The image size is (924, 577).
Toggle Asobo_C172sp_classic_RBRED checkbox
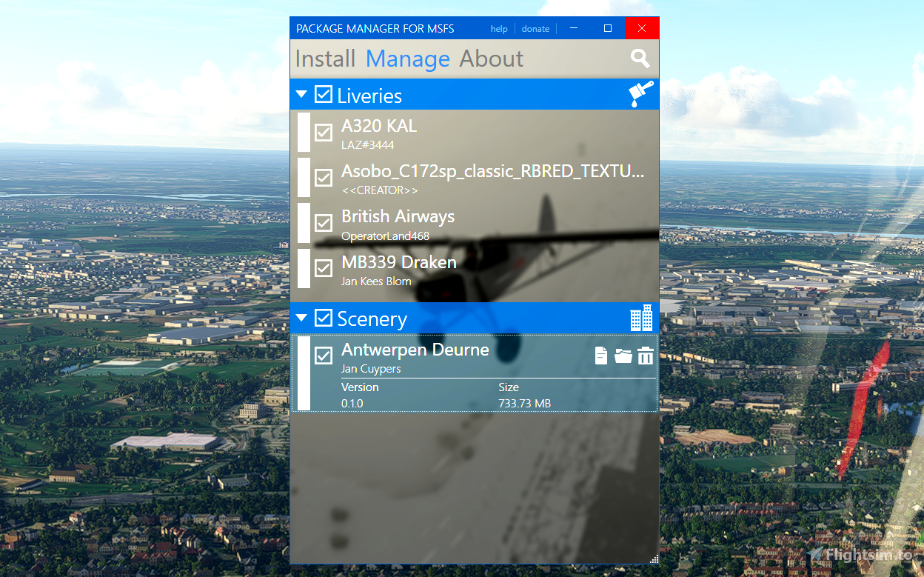pyautogui.click(x=324, y=178)
